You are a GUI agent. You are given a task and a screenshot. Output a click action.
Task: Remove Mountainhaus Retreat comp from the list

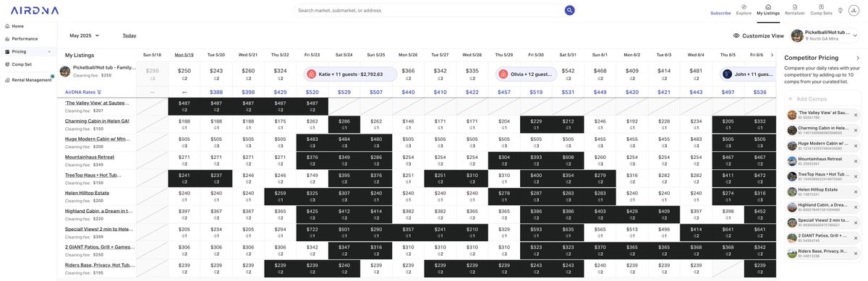[856, 161]
